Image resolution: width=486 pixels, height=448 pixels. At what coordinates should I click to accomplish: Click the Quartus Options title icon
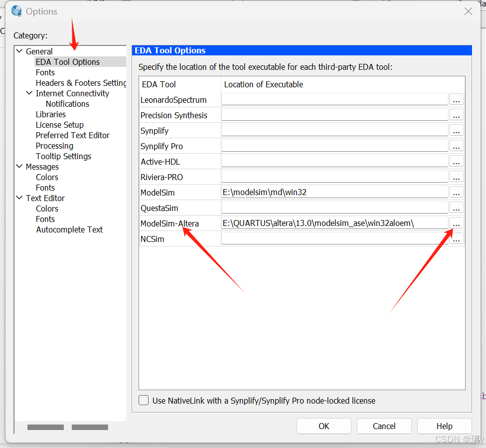(x=16, y=11)
